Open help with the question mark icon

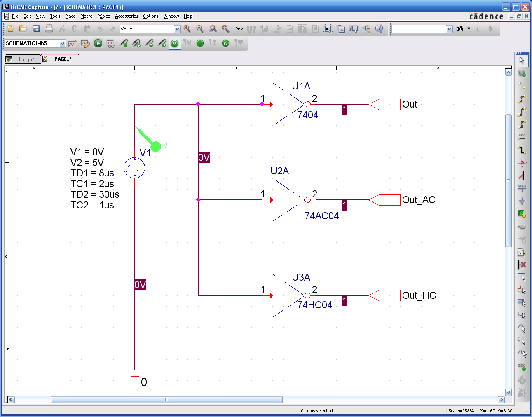pos(379,28)
